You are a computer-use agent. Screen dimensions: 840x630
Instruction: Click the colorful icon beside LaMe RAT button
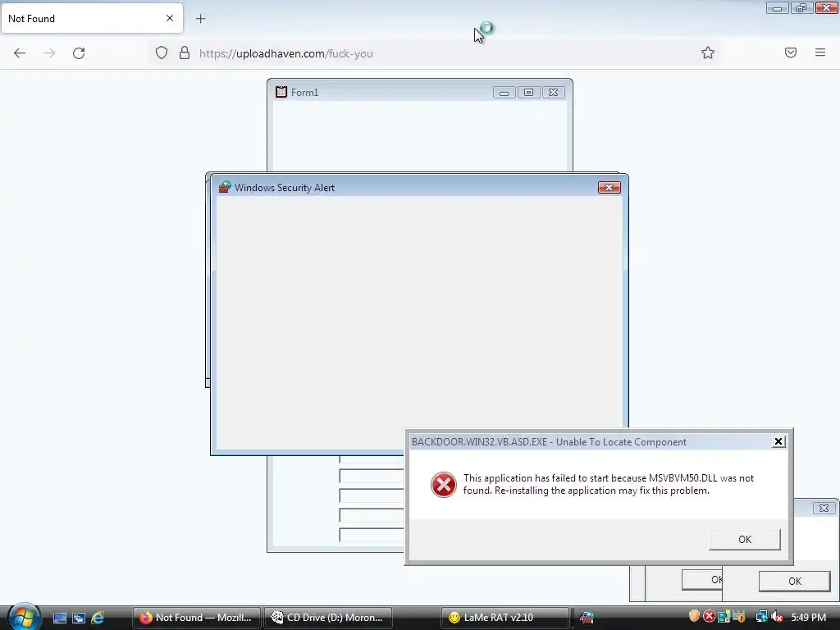pos(587,618)
